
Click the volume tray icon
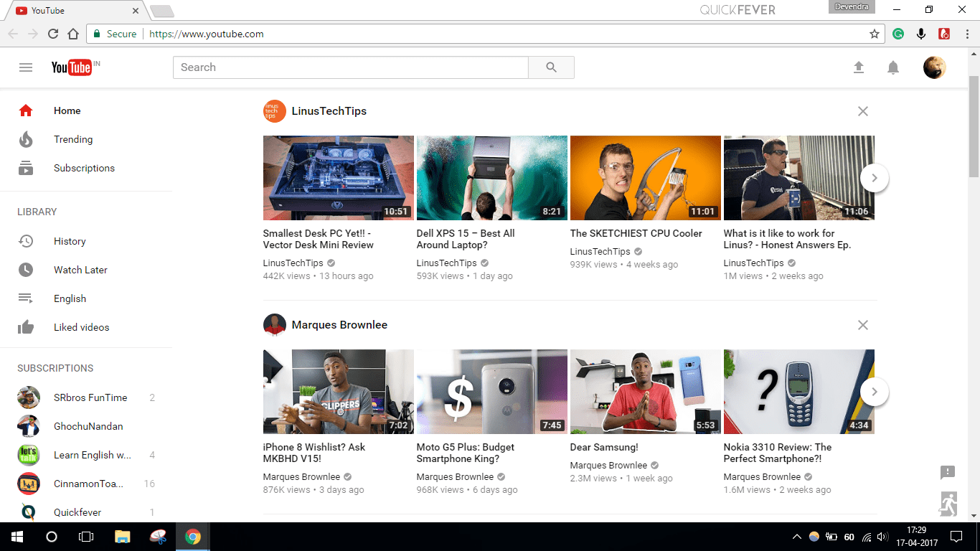pyautogui.click(x=883, y=537)
